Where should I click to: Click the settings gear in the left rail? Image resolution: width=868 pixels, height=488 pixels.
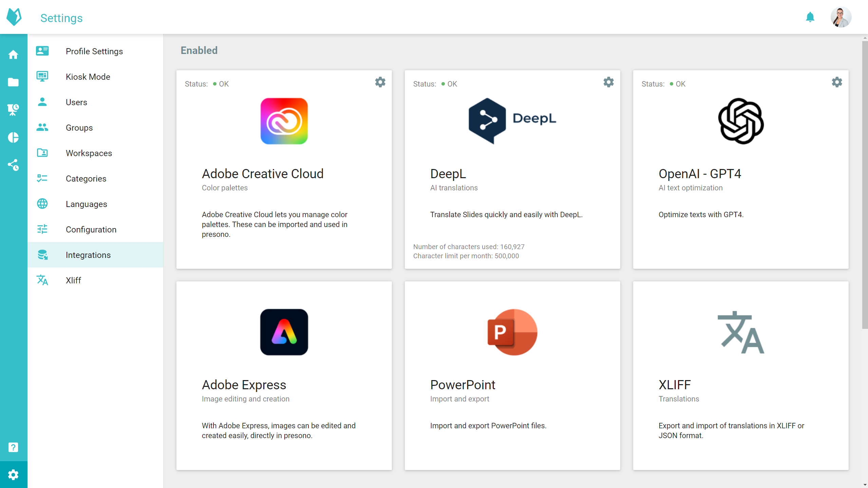coord(13,475)
